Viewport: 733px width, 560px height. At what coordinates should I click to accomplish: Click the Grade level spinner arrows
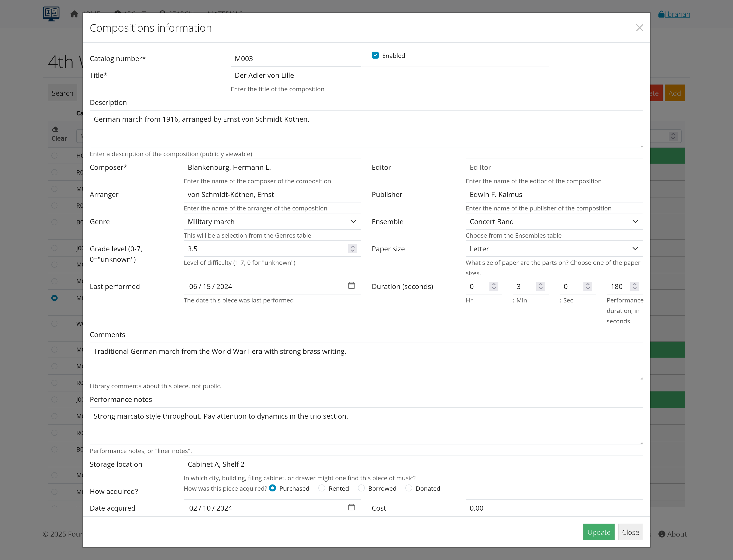(x=353, y=249)
